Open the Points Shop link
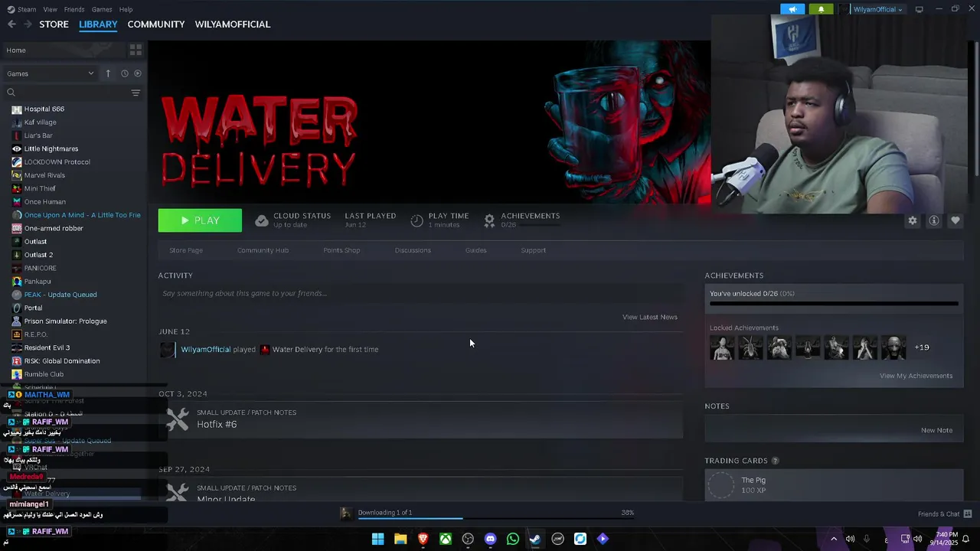This screenshot has height=551, width=980. click(341, 250)
